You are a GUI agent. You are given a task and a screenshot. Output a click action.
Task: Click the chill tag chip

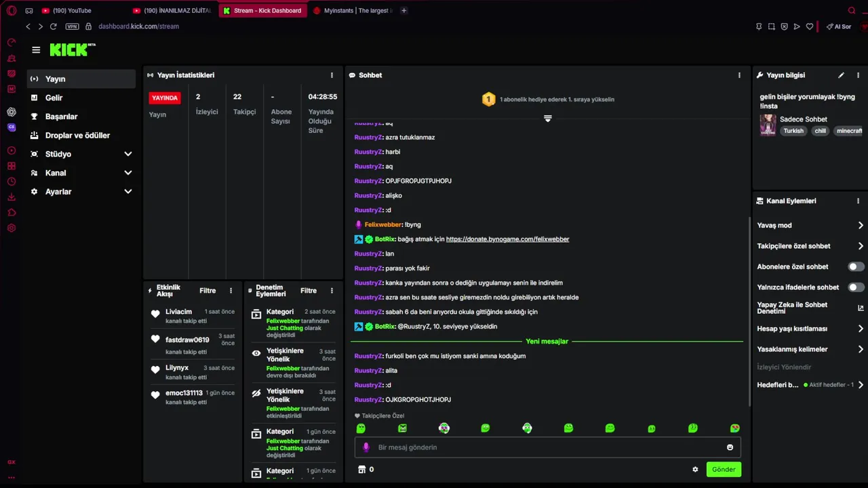821,131
